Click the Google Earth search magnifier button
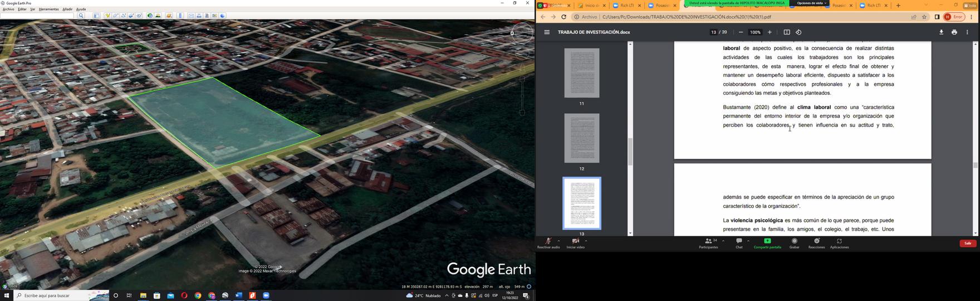The width and height of the screenshot is (980, 301). [x=81, y=16]
